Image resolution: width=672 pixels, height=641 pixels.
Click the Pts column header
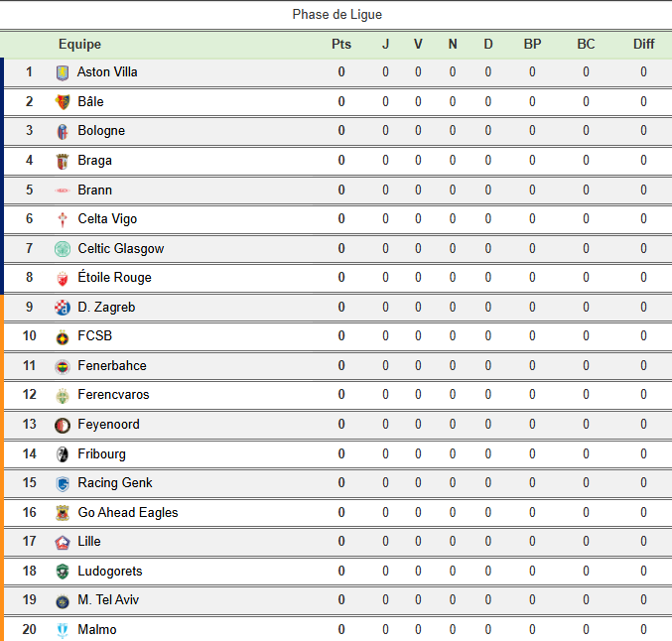click(x=341, y=44)
